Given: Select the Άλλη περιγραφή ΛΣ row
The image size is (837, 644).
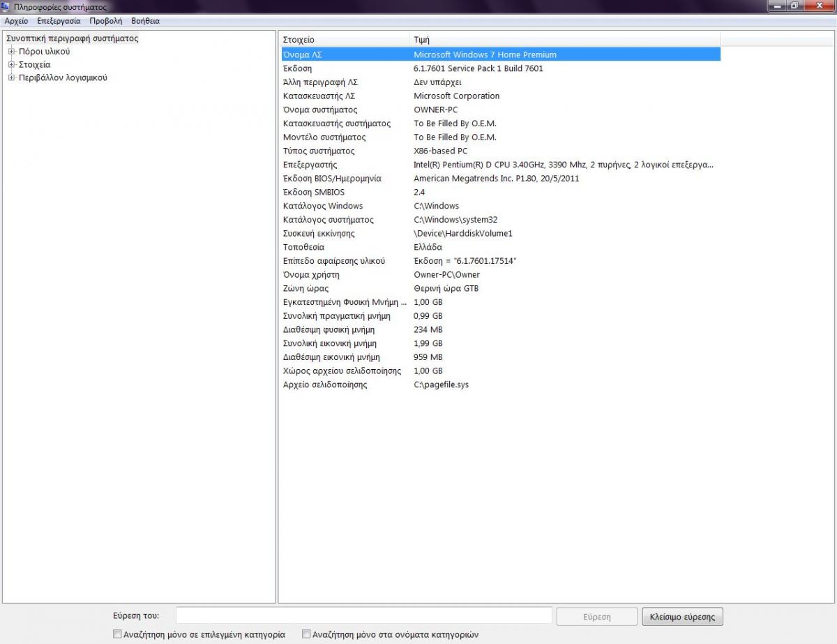Looking at the screenshot, I should click(x=500, y=82).
